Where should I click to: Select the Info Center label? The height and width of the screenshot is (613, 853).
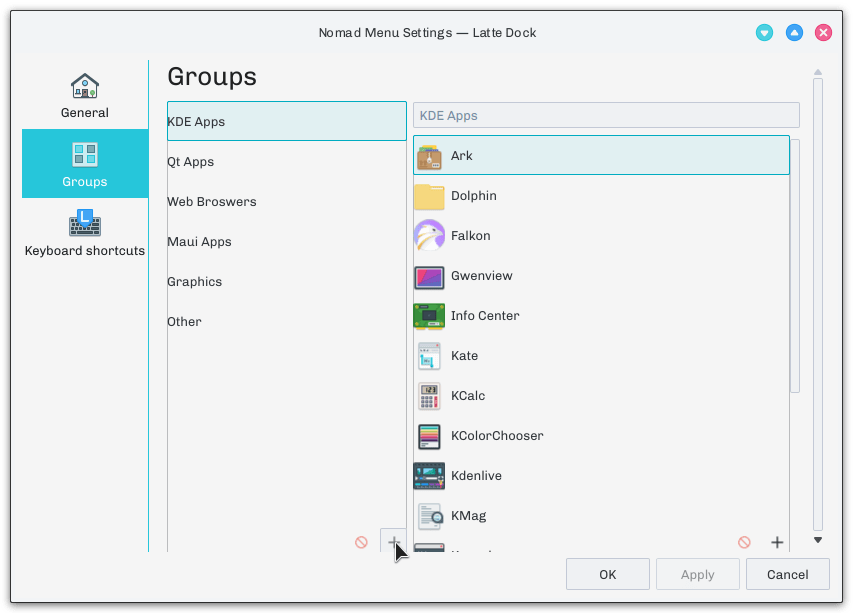tap(485, 315)
